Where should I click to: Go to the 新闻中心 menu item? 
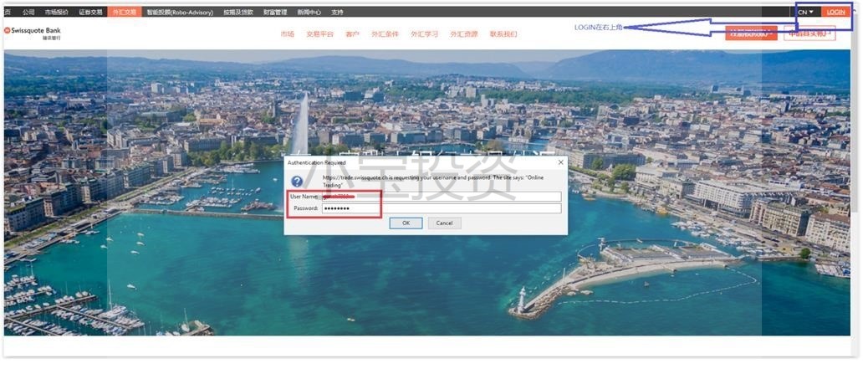pyautogui.click(x=309, y=13)
